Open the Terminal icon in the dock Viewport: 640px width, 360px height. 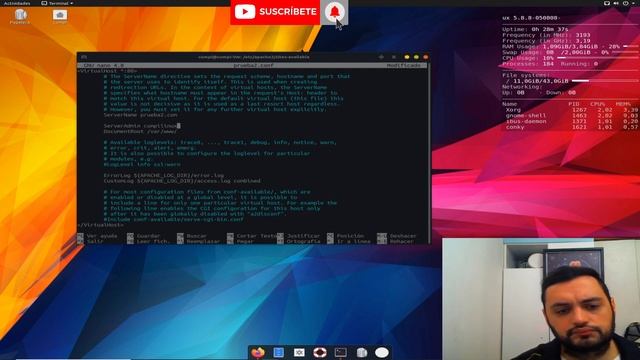(340, 352)
